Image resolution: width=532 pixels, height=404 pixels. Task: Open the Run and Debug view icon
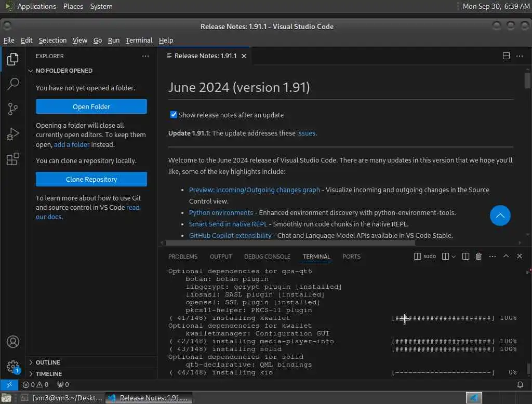[x=12, y=134]
